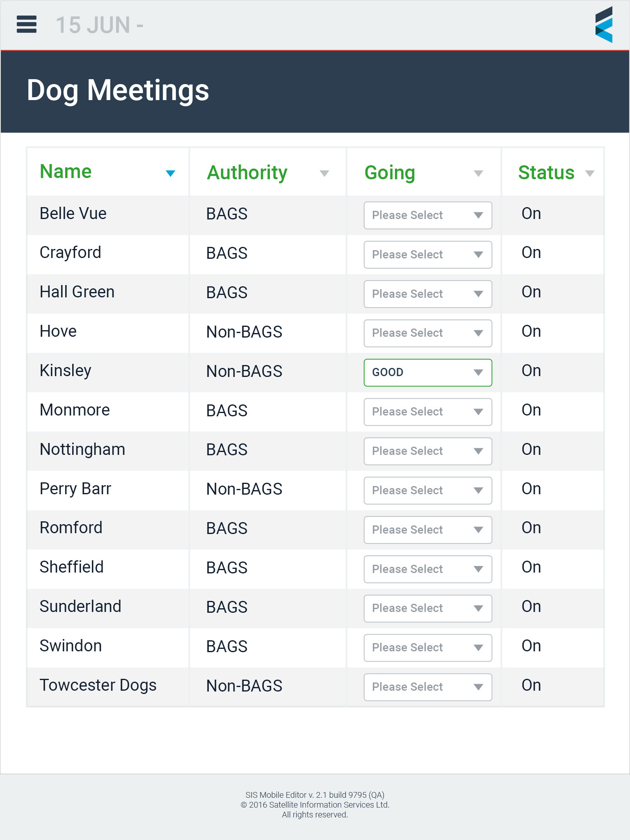Screen dimensions: 630x840
Task: Toggle Belle Vue status On
Action: tap(531, 214)
